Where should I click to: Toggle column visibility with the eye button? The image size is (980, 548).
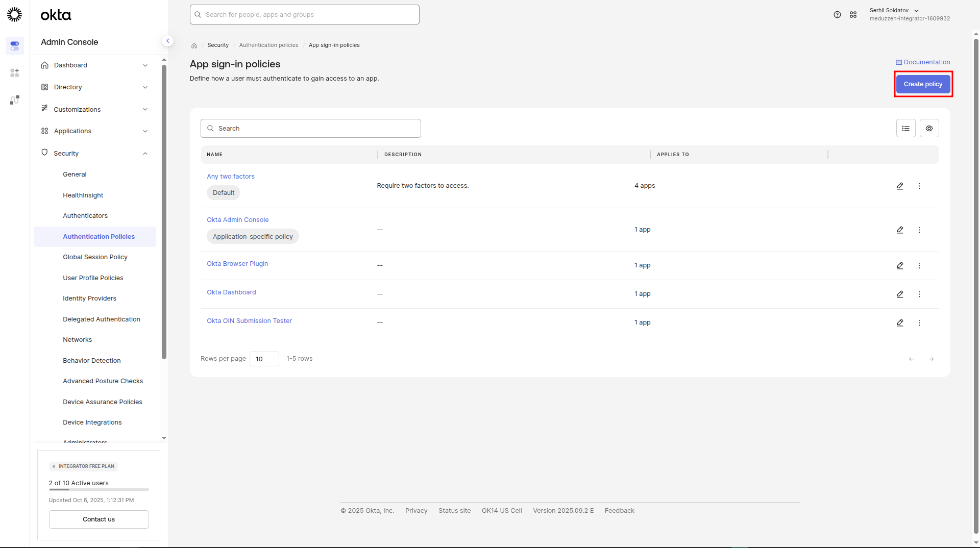929,129
